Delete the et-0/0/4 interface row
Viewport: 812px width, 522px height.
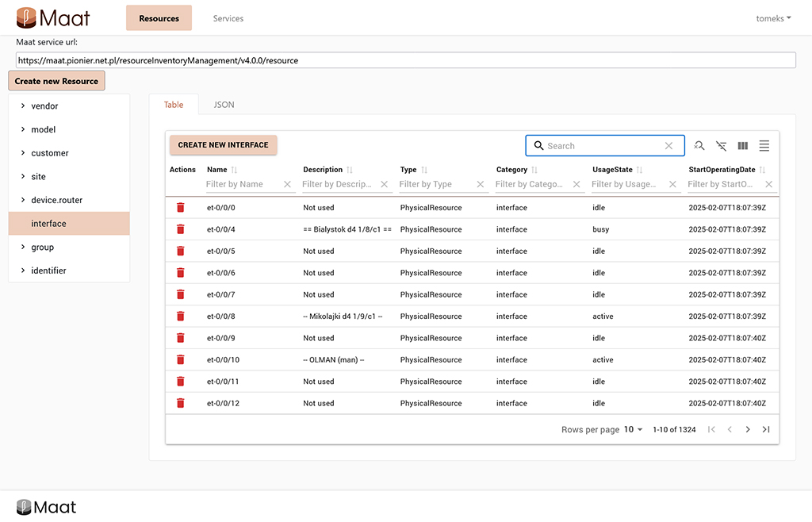point(180,229)
